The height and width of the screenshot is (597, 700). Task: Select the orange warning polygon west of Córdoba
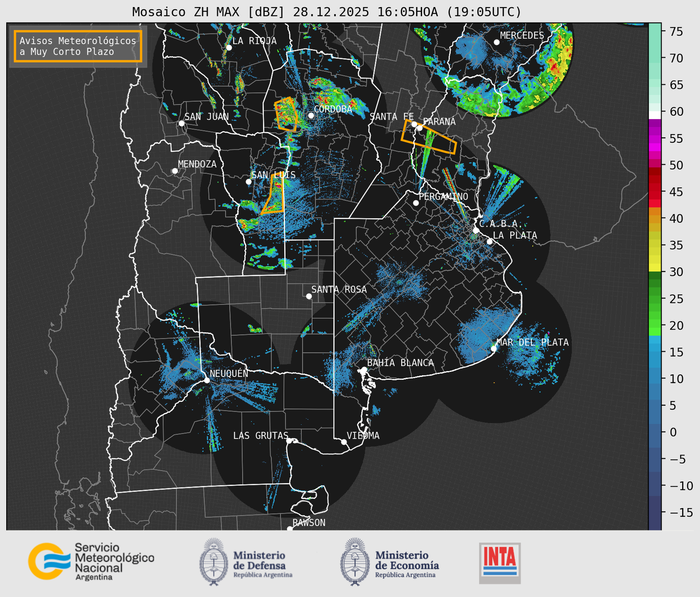[286, 114]
